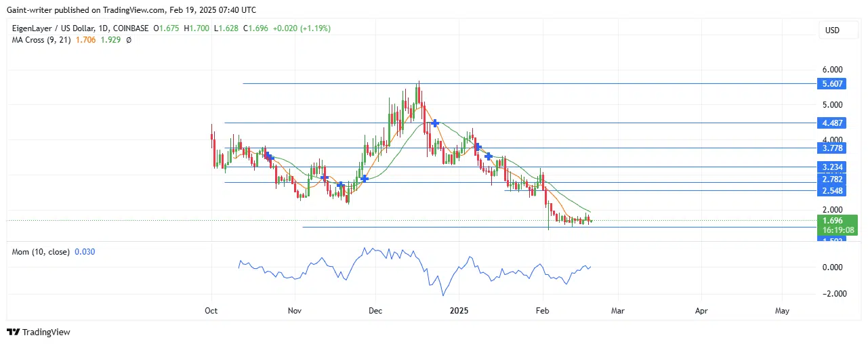Screen dimensions: 868x344
Task: Click the 6.000 tick on the price scale
Action: 831,70
